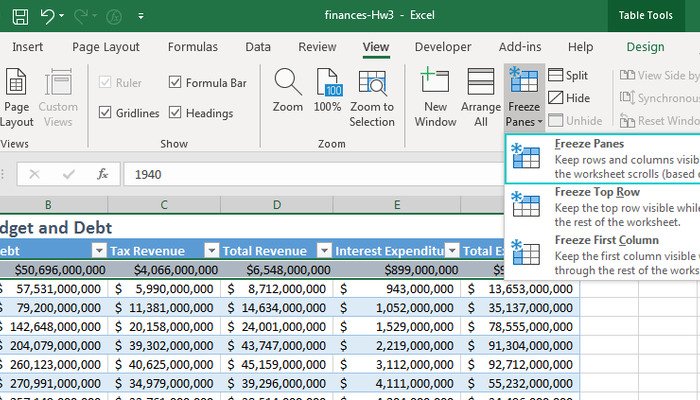The image size is (700, 400).
Task: Open the Insert ribbon tab
Action: click(27, 47)
